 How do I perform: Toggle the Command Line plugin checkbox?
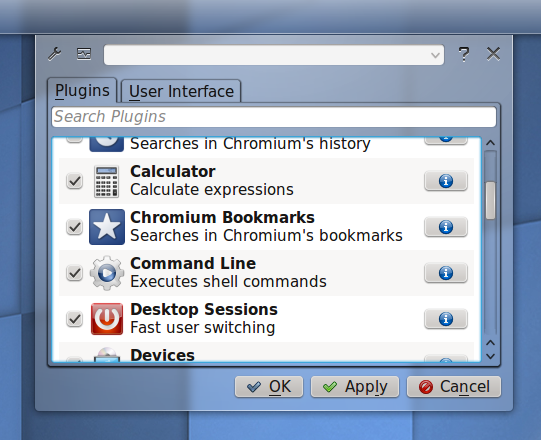pyautogui.click(x=74, y=273)
